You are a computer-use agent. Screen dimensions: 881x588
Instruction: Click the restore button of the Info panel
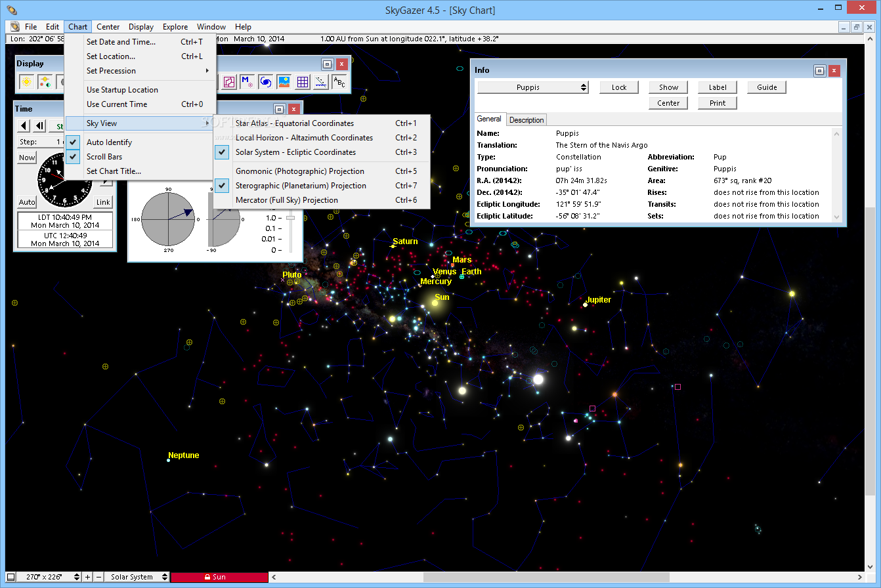[819, 70]
